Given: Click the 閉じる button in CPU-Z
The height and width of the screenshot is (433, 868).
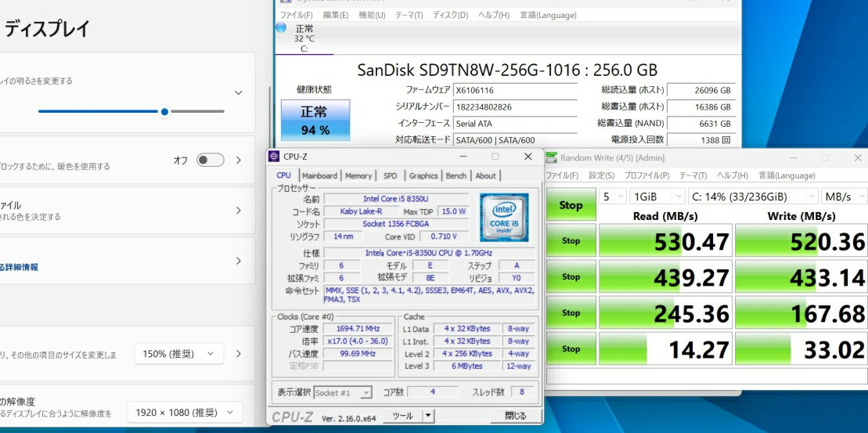Looking at the screenshot, I should (x=515, y=416).
